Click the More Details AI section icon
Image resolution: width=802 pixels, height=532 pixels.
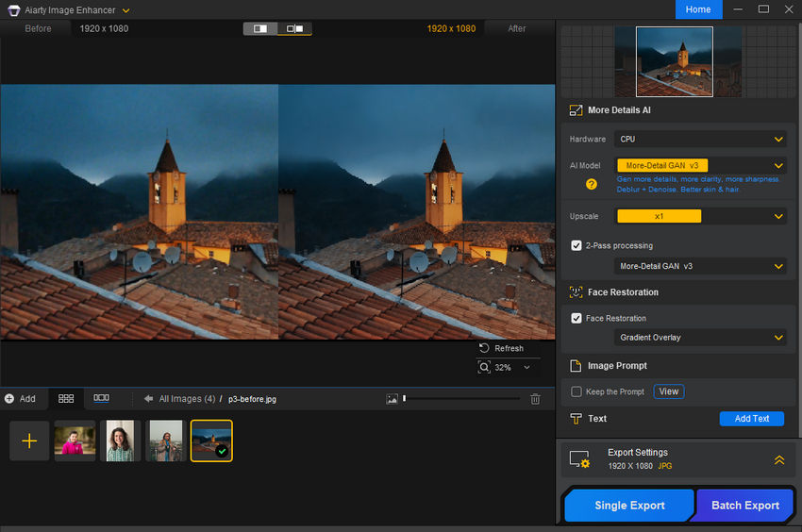[576, 110]
